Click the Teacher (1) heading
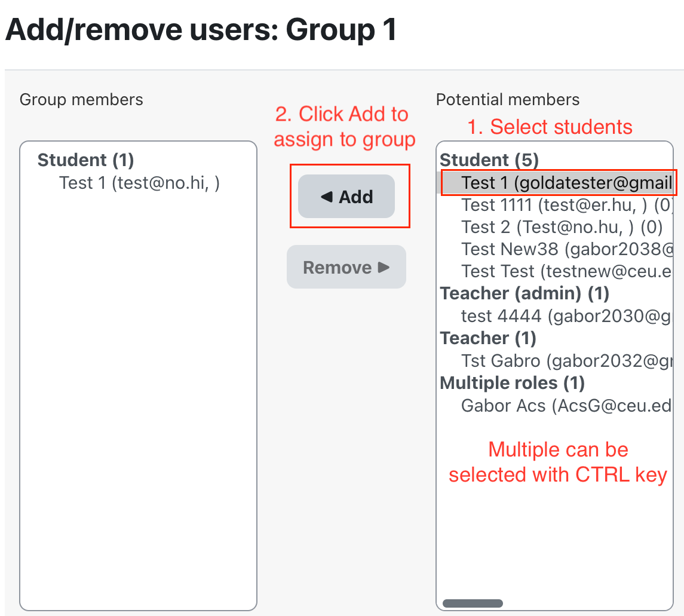 [487, 338]
